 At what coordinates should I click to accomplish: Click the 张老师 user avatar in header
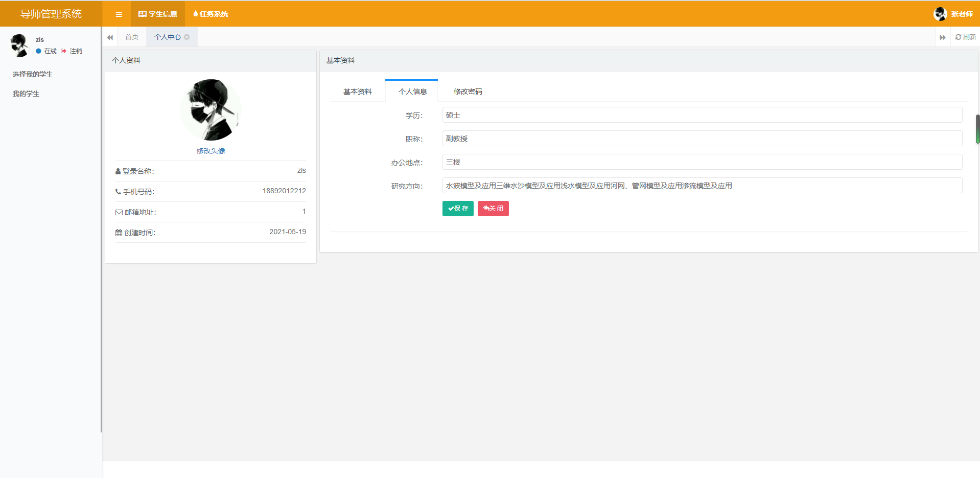940,14
